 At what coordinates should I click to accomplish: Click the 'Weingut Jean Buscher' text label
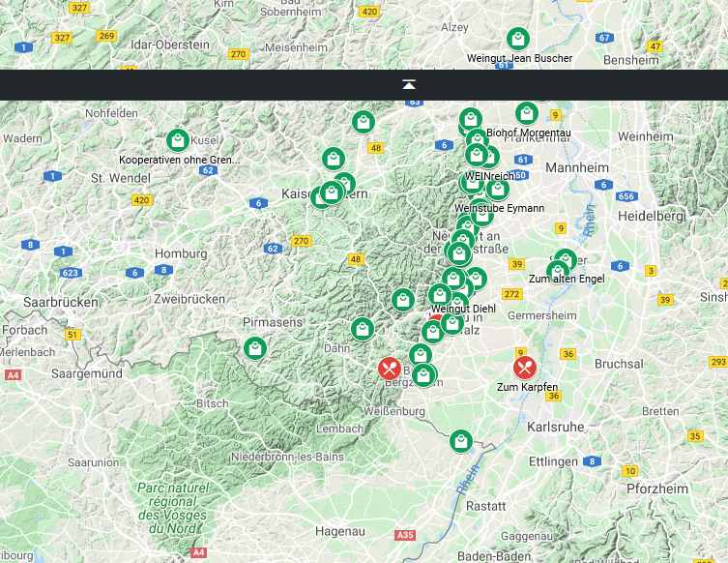(519, 58)
